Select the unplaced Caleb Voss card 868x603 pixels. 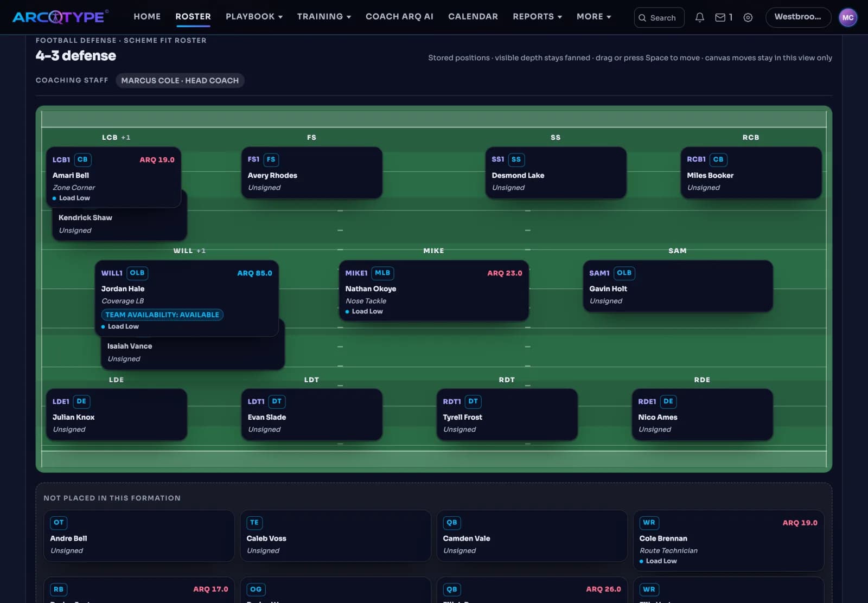tap(335, 536)
